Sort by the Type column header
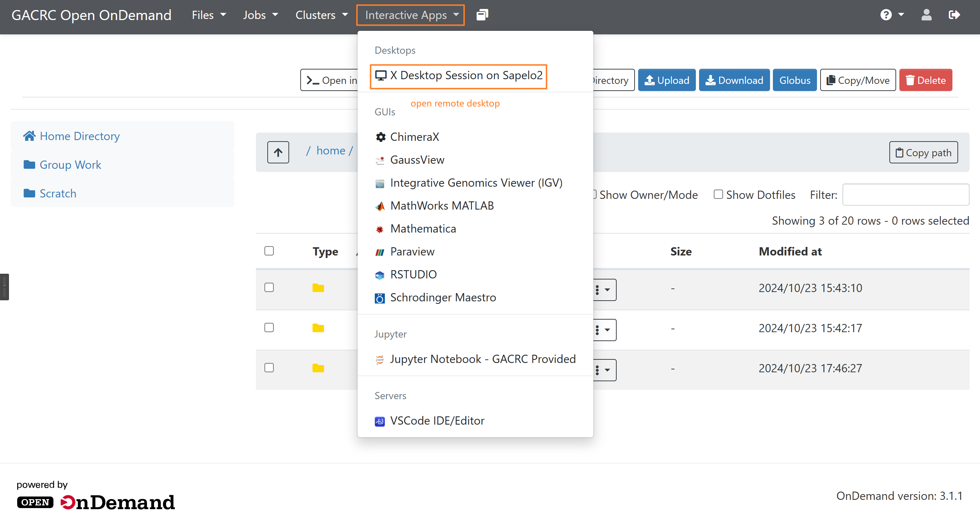The width and height of the screenshot is (980, 526). [325, 252]
